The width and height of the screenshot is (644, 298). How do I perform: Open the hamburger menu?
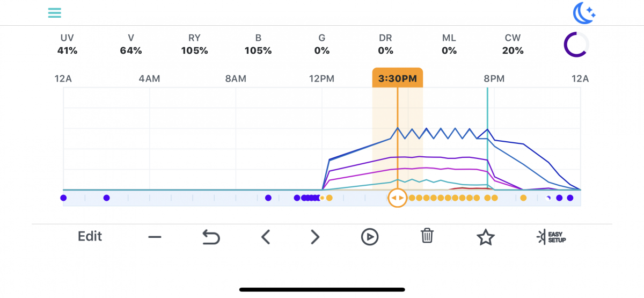[54, 13]
